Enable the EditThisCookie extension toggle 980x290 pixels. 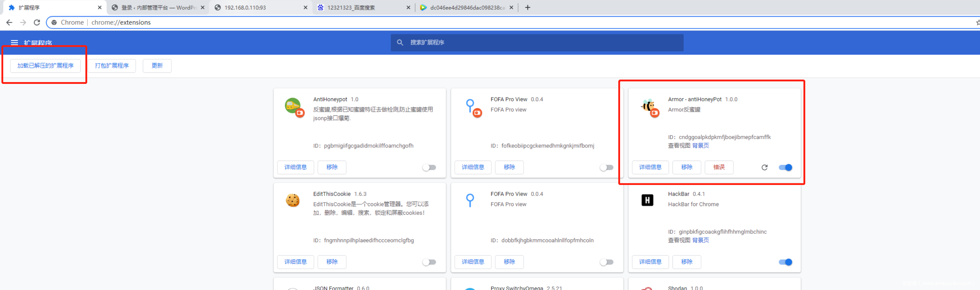click(429, 262)
